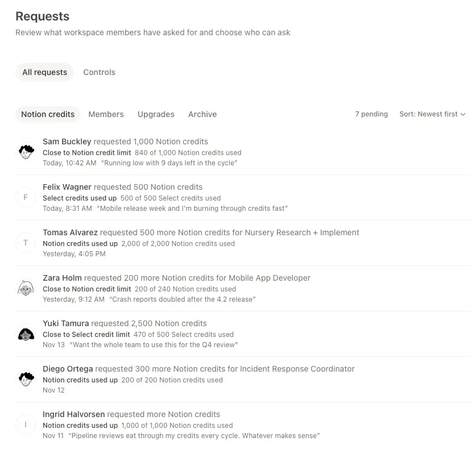The image size is (476, 454).
Task: Click 'Select credits used up' status on Felix's row
Action: (80, 198)
